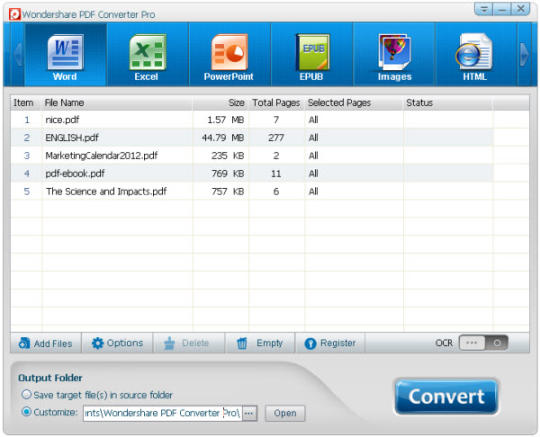Minimize the PDF Converter window
The width and height of the screenshot is (540, 437).
[502, 9]
